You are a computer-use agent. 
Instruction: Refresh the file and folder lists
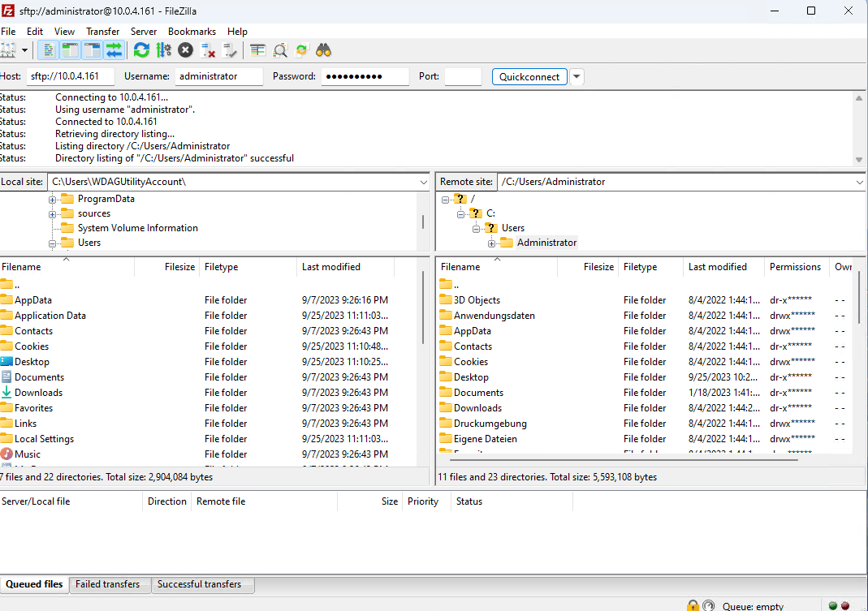140,49
